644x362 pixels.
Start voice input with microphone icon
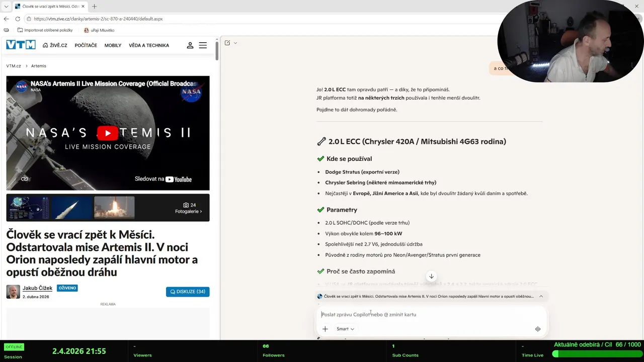coord(538,329)
